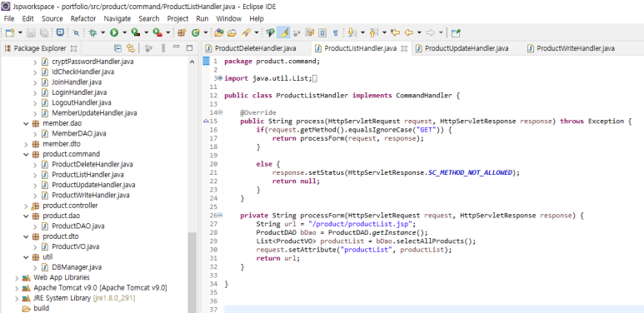This screenshot has width=644, height=313.
Task: Select DBManager.java in Package Explorer
Action: 77,267
